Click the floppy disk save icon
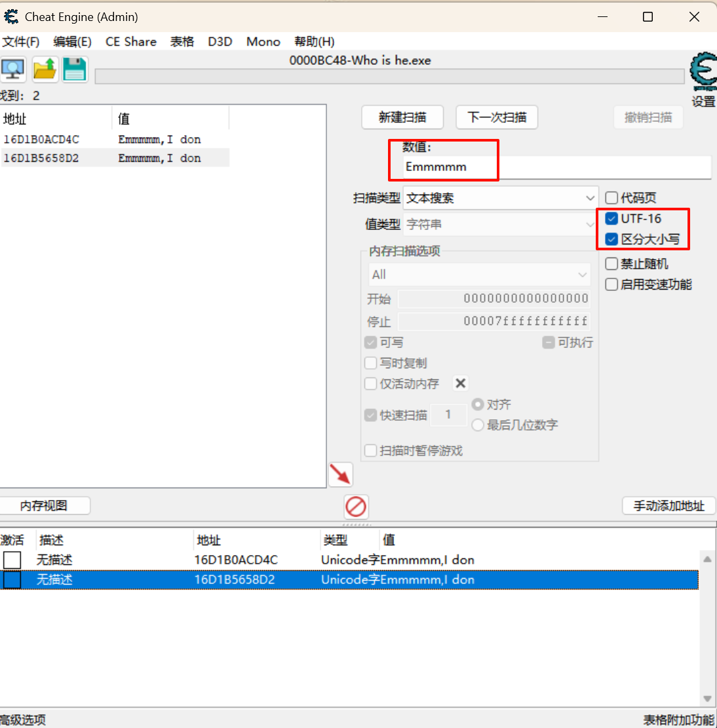Image resolution: width=717 pixels, height=728 pixels. 75,69
